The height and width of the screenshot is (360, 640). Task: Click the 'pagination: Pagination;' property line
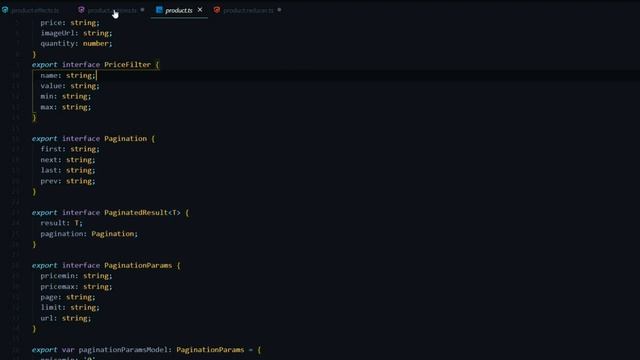coord(89,234)
